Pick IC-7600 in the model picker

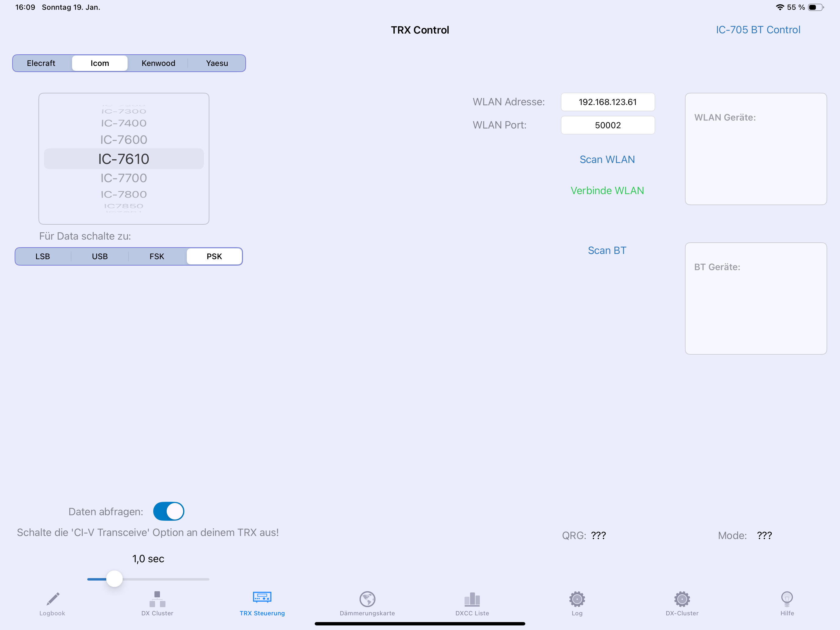(124, 140)
